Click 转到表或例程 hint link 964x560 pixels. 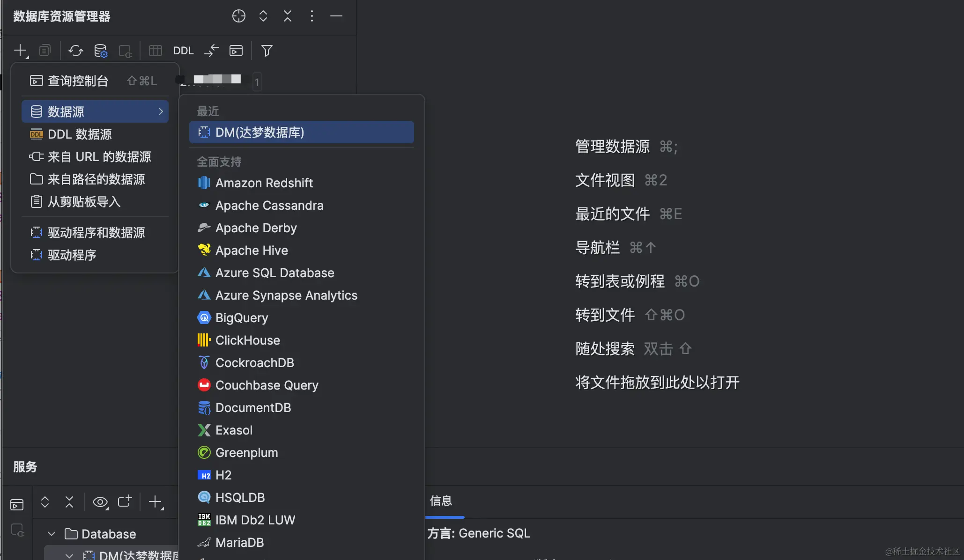620,281
